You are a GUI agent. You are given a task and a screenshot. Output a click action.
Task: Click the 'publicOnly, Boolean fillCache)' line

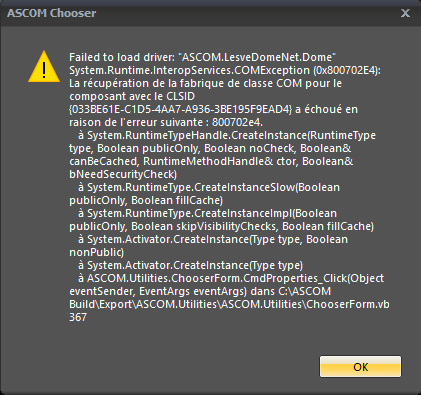(146, 200)
